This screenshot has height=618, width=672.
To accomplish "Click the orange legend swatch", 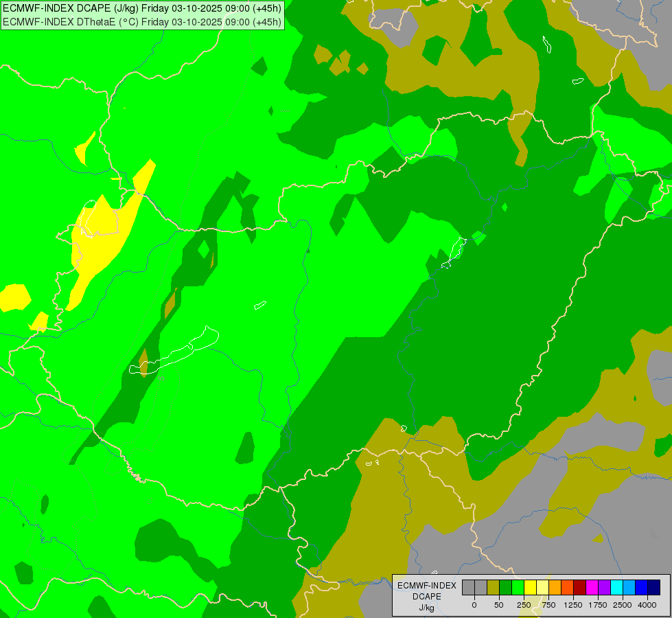I will pyautogui.click(x=555, y=588).
